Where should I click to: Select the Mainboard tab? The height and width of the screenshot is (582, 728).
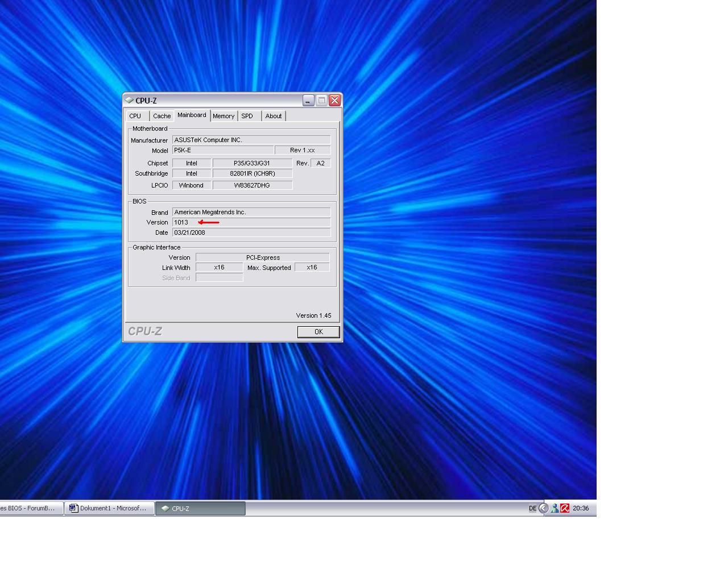[192, 115]
